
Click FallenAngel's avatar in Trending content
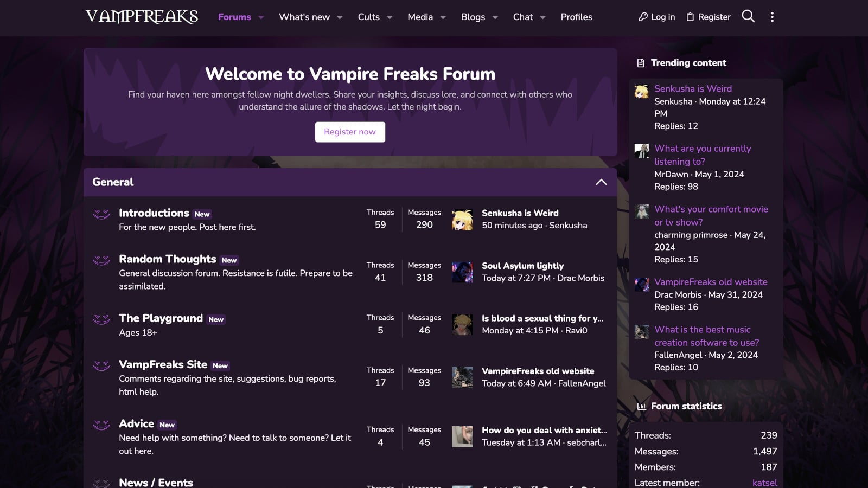tap(642, 332)
